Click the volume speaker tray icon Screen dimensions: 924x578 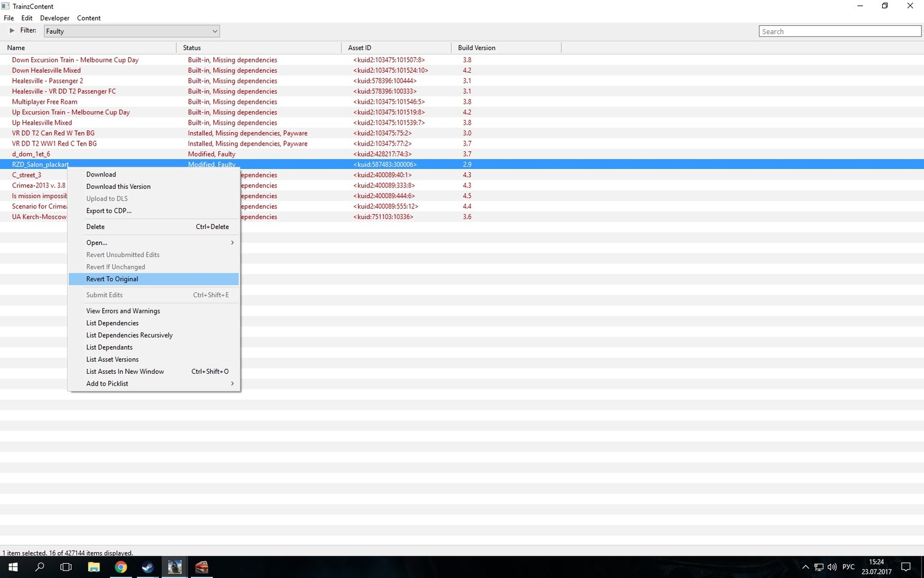pyautogui.click(x=832, y=567)
